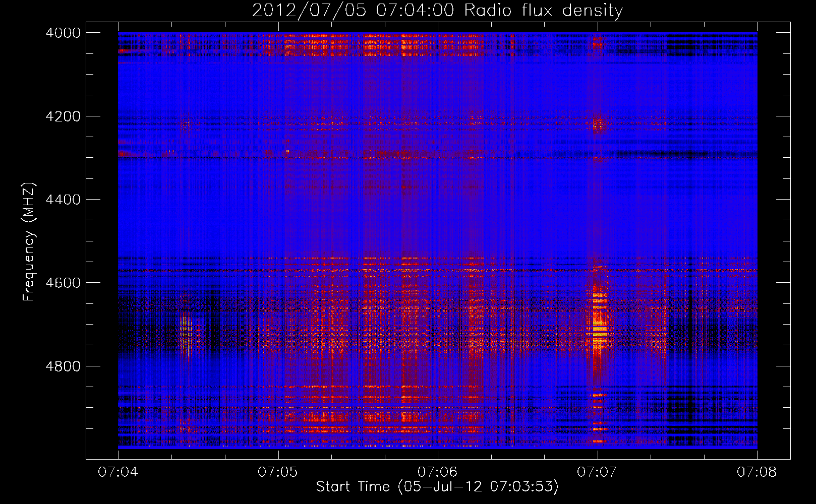
Task: Click the 4400 frequency tick label
Action: click(63, 200)
